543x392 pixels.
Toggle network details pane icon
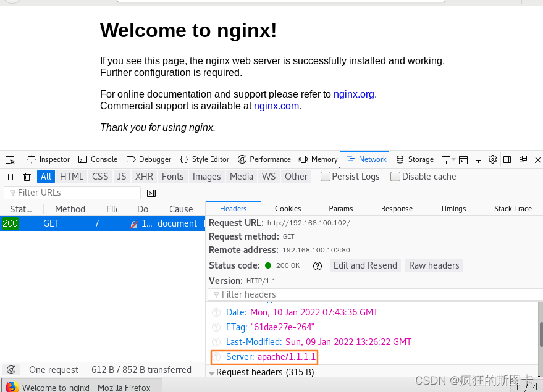coord(151,193)
